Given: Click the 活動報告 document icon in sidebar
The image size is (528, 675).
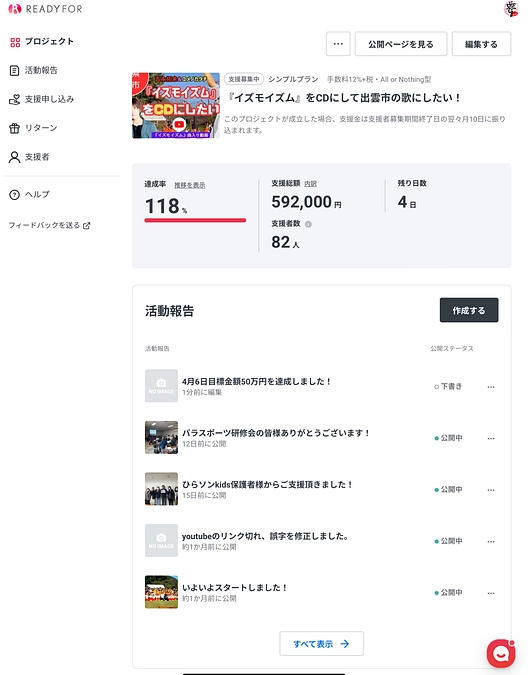Looking at the screenshot, I should pyautogui.click(x=14, y=71).
